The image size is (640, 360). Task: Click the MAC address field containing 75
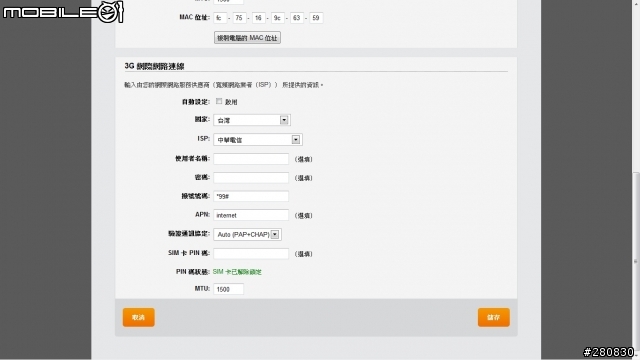[239, 18]
